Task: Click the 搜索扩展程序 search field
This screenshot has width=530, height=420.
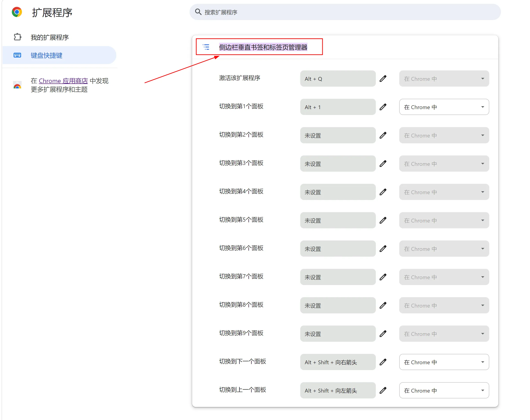Action: coord(344,12)
